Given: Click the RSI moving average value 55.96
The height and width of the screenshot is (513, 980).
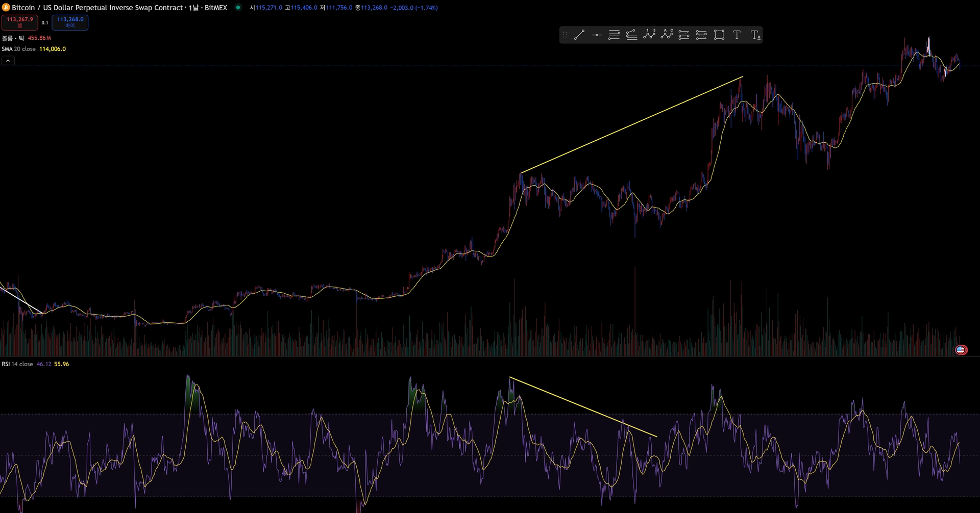Looking at the screenshot, I should click(61, 364).
